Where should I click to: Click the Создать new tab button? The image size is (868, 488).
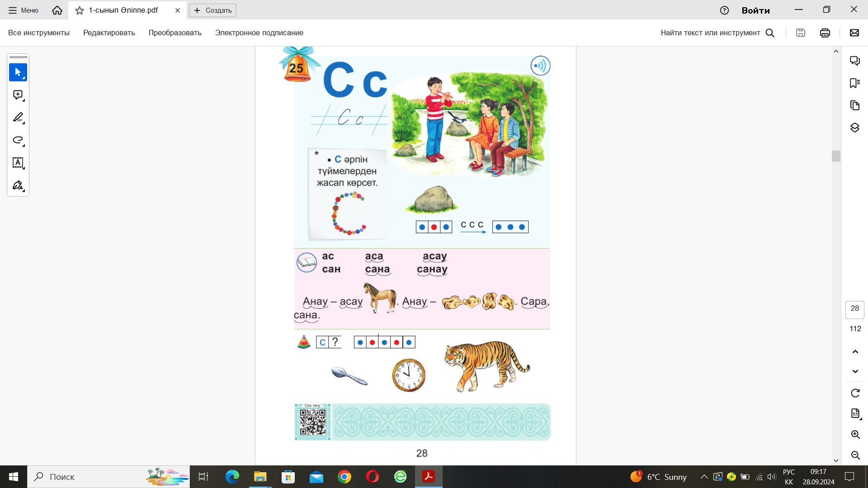[x=212, y=10]
